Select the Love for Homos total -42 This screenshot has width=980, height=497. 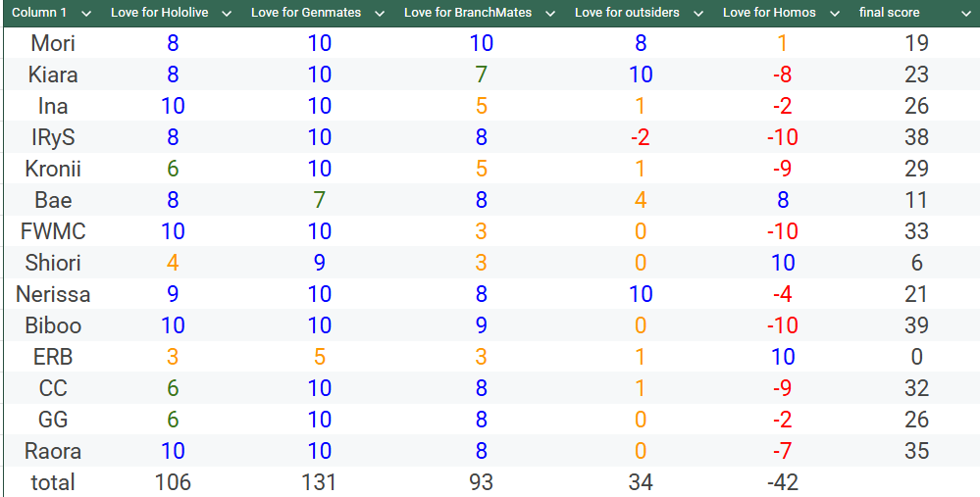(783, 482)
